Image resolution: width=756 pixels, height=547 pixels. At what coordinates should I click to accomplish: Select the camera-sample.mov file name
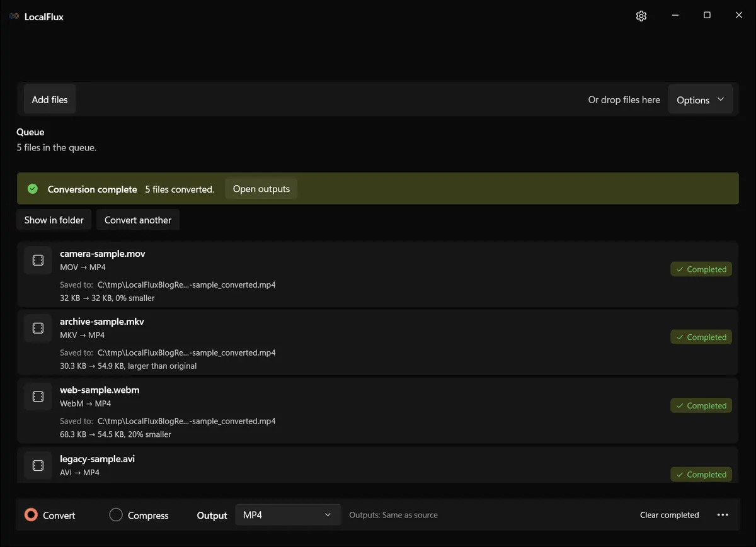click(x=103, y=254)
